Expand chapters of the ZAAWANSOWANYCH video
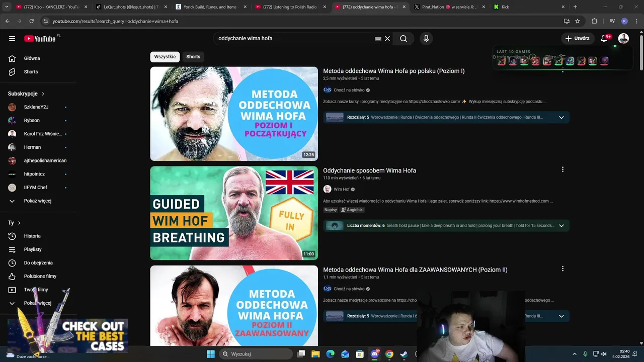This screenshot has height=362, width=644. click(x=561, y=316)
